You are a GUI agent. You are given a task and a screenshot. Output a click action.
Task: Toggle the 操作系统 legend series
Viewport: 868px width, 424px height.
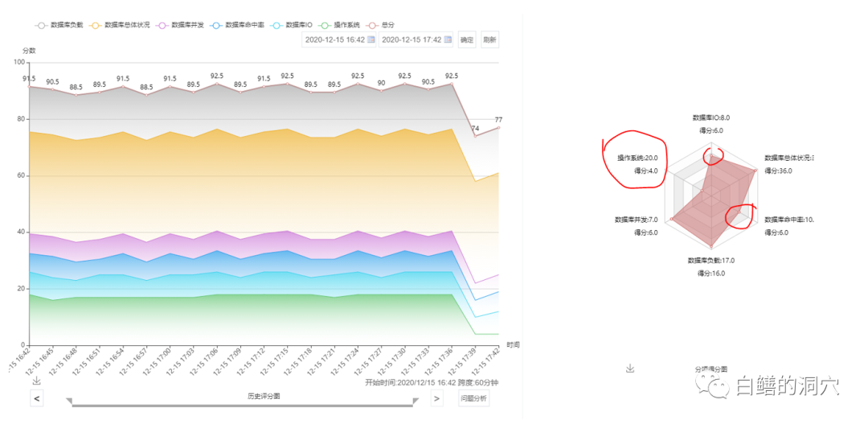(x=341, y=25)
